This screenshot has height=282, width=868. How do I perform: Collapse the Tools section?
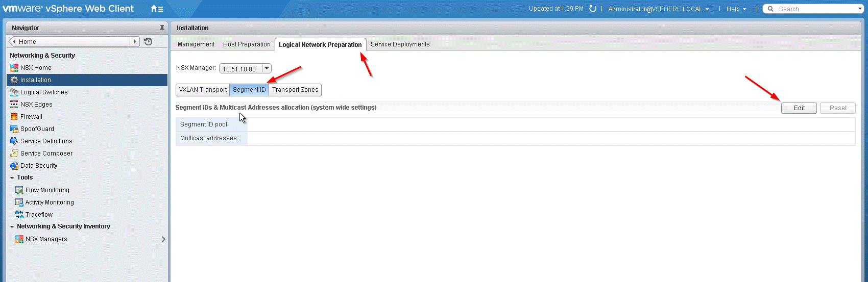(12, 178)
